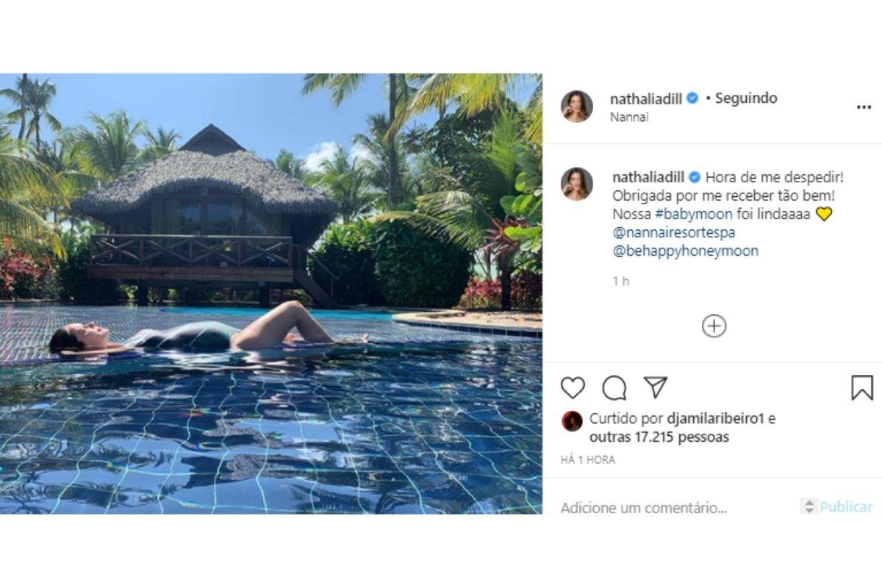Click the Publicar button

pos(845,506)
